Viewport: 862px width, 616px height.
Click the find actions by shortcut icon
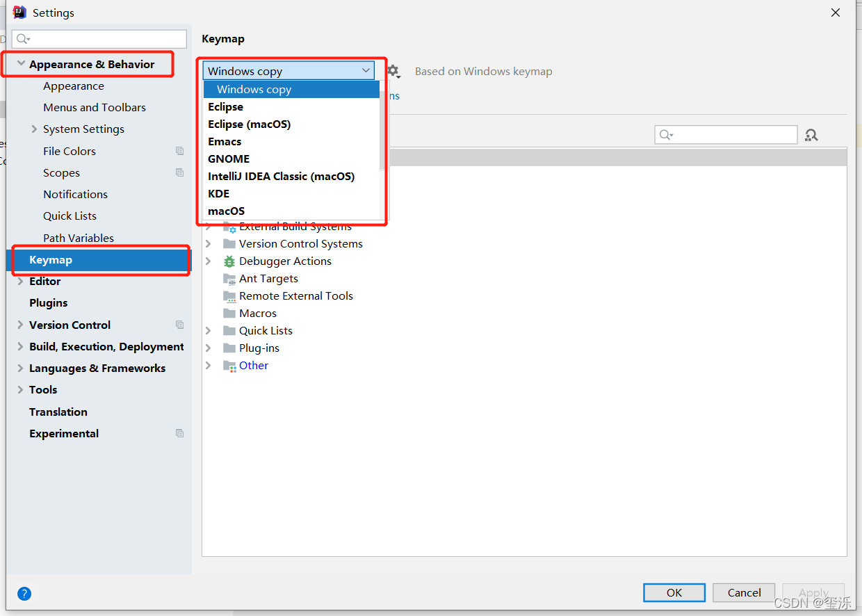pos(811,135)
